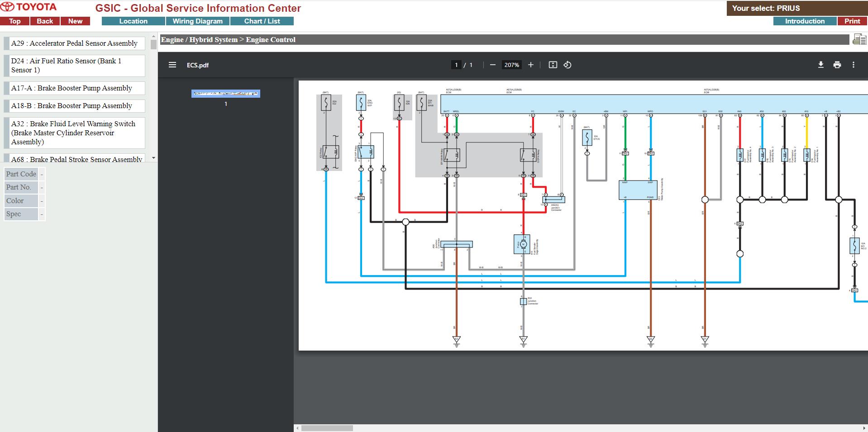Screen dimensions: 868x432
Task: Click the left arrow of horizontal scrollbar
Action: click(x=297, y=428)
